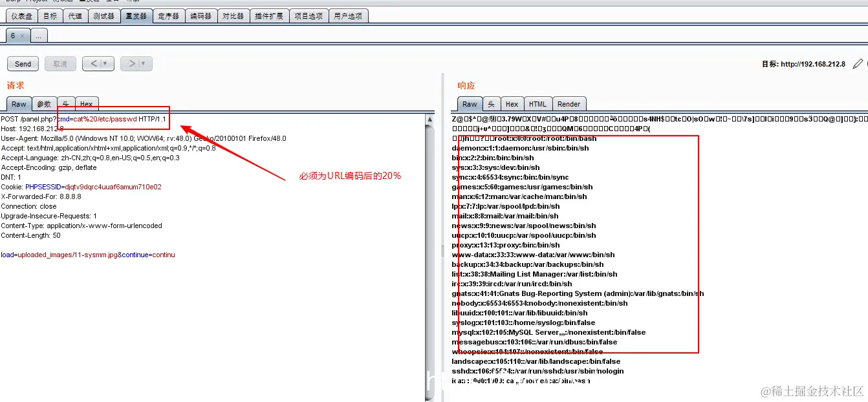Viewport: 868px width, 402px height.
Task: Open the 插件扩展 extender tab
Action: pyautogui.click(x=269, y=16)
